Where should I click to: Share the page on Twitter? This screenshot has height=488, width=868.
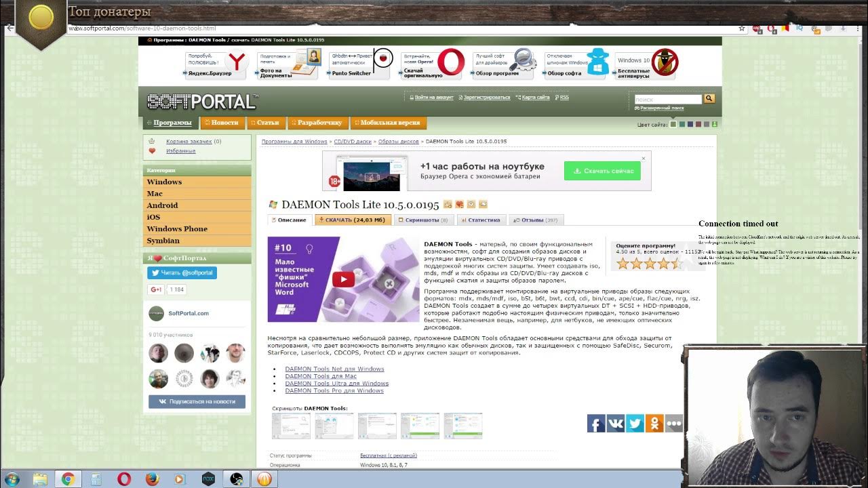pos(635,423)
